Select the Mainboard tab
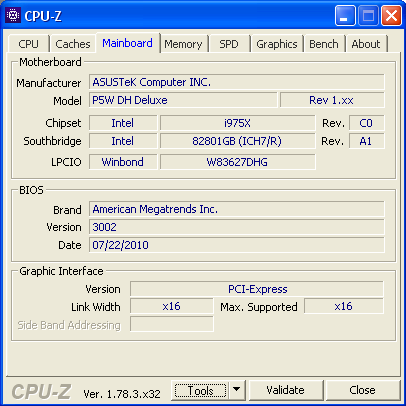This screenshot has width=406, height=406. coord(127,43)
